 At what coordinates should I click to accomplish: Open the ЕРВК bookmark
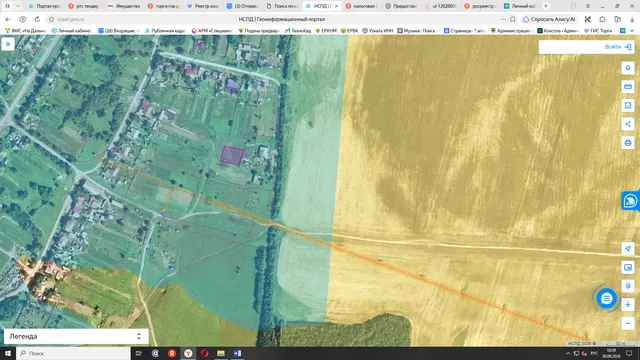pyautogui.click(x=349, y=31)
